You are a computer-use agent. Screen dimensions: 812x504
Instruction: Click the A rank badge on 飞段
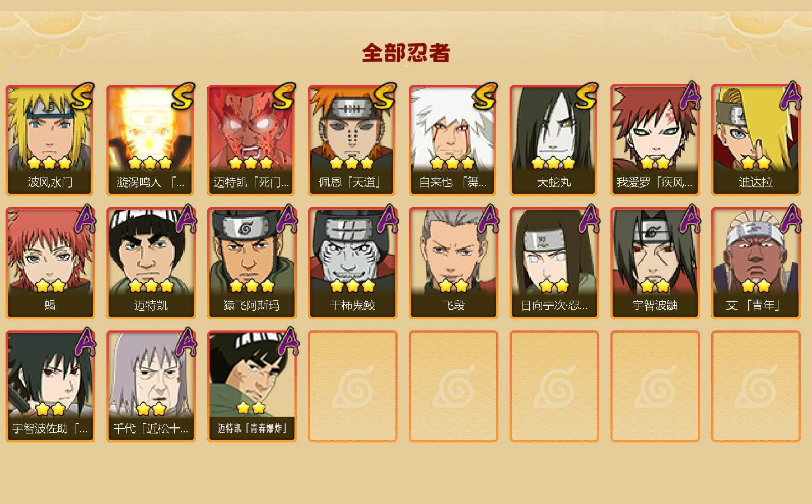(489, 220)
